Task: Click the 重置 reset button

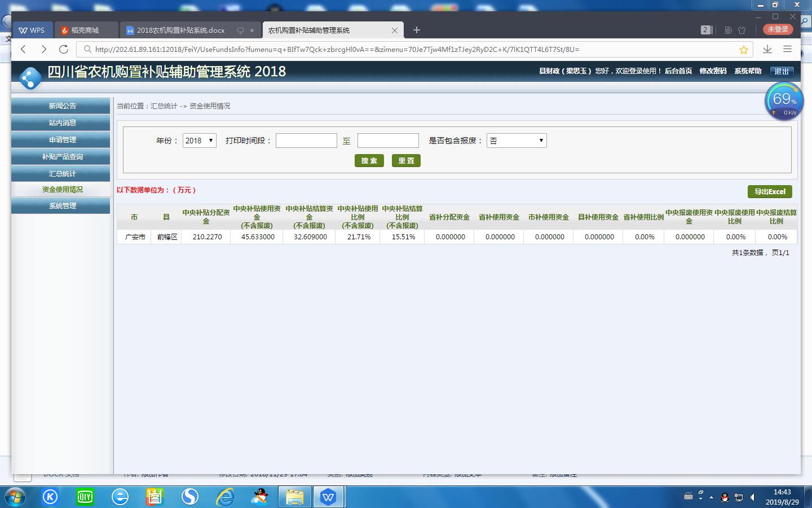Action: (x=406, y=161)
